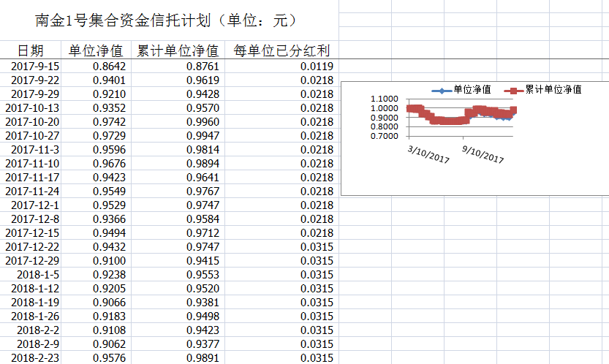Select the blue diamond legend marker

[439, 90]
